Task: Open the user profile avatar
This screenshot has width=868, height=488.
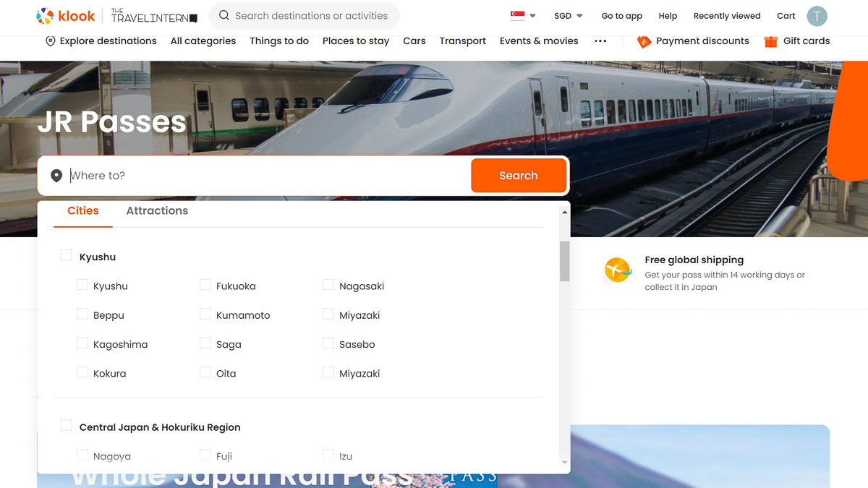Action: [817, 16]
